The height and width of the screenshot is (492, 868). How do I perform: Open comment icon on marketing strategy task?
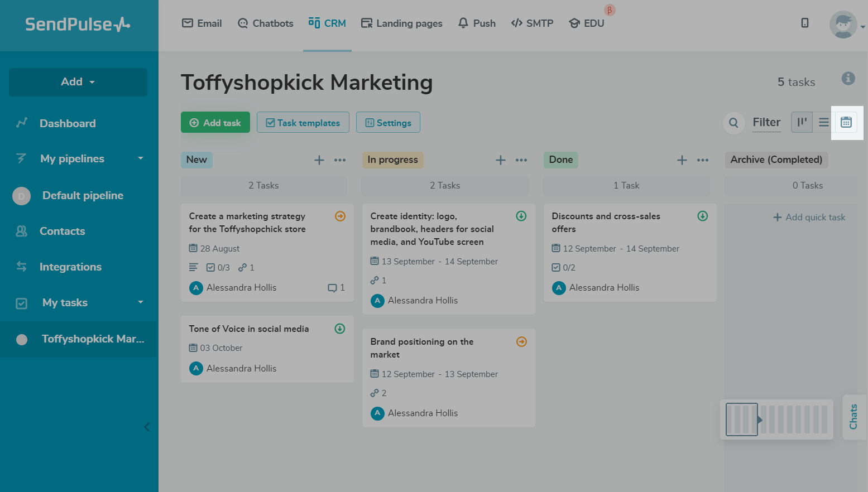coord(332,288)
